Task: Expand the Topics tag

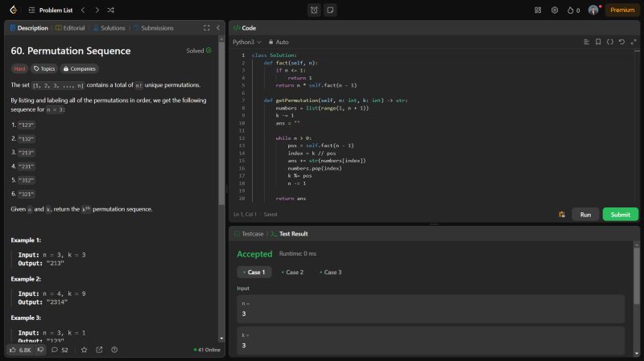Action: point(44,68)
